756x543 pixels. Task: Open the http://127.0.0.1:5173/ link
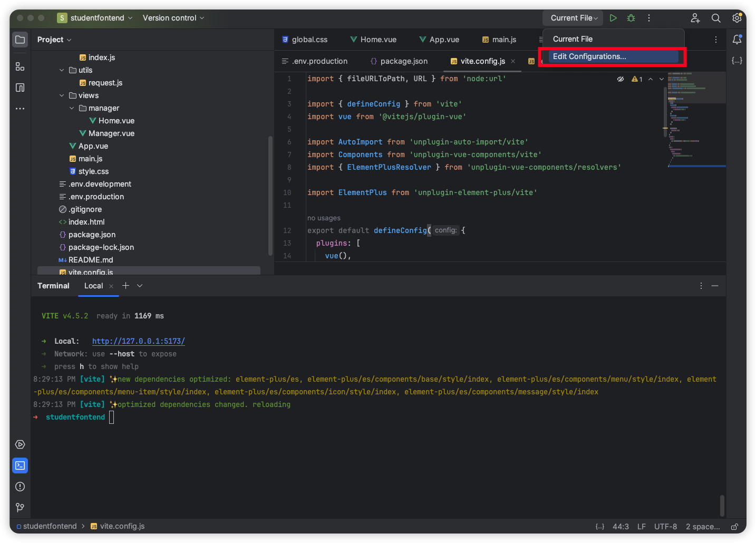138,341
